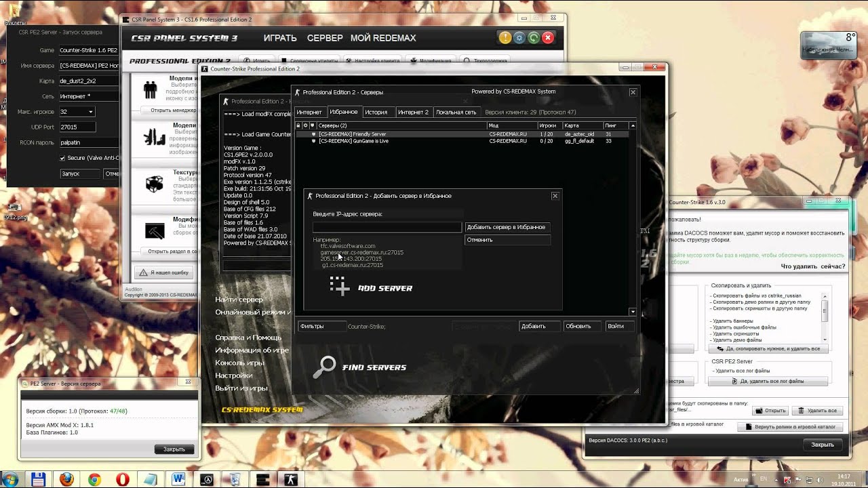Click Закрыть in PE2 Server version window
Viewport: 868px width, 488px height.
click(x=174, y=449)
